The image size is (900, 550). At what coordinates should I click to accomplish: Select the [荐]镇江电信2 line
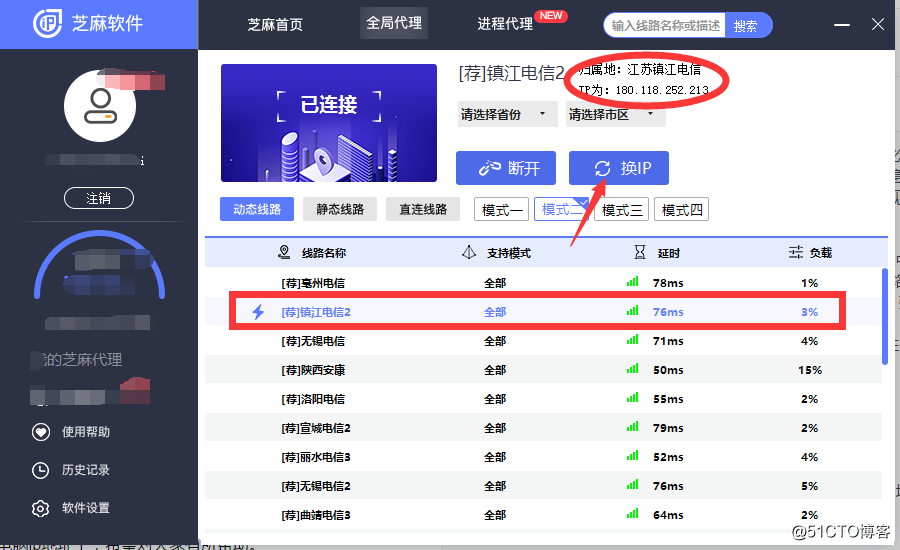click(x=543, y=312)
